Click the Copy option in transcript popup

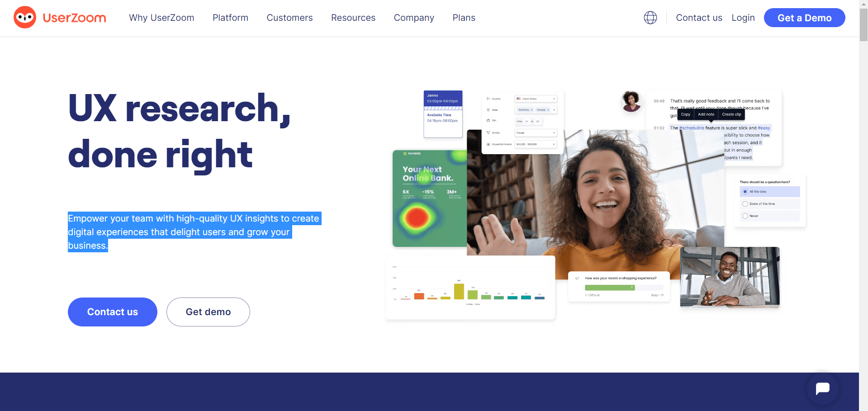(x=686, y=114)
